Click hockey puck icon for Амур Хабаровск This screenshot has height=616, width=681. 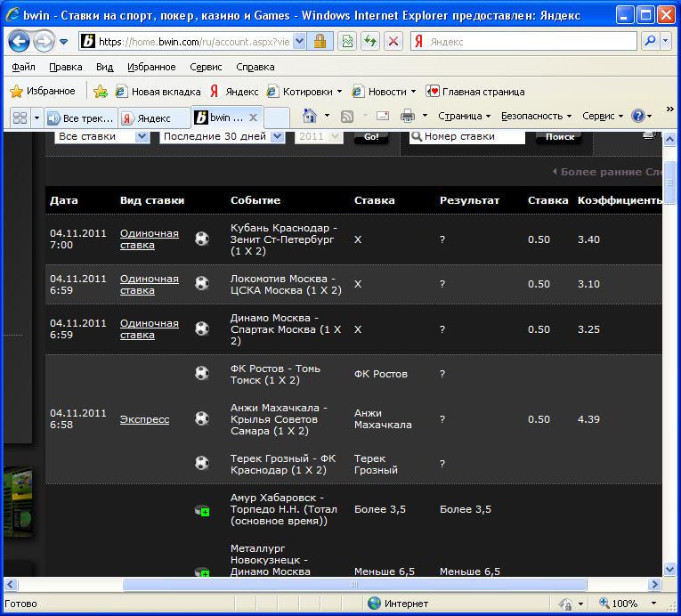tap(202, 510)
